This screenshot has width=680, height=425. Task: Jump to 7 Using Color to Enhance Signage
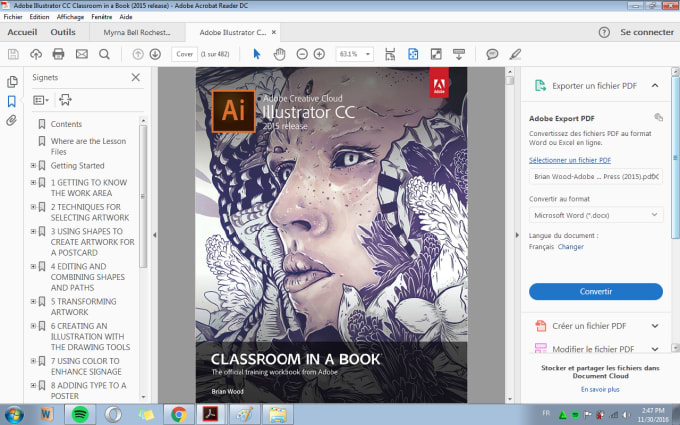[86, 366]
